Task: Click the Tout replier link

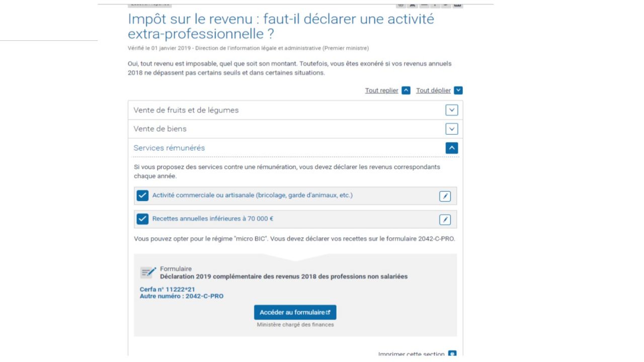Action: [x=381, y=90]
